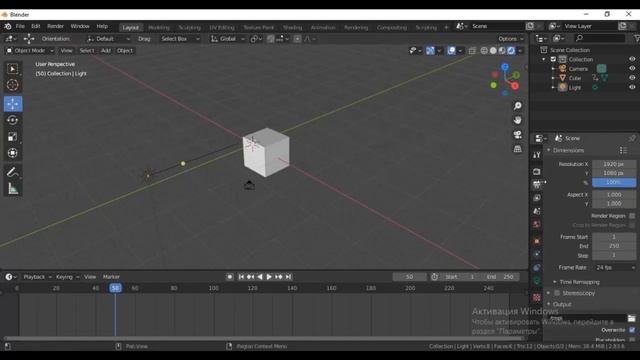This screenshot has width=640, height=360.
Task: Open the Global transform orientation dropdown
Action: pyautogui.click(x=227, y=39)
